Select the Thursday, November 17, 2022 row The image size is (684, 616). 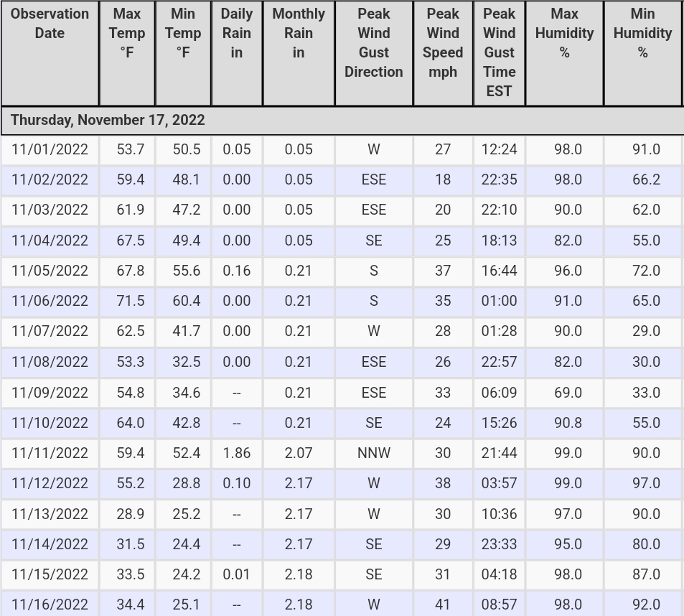coord(342,121)
